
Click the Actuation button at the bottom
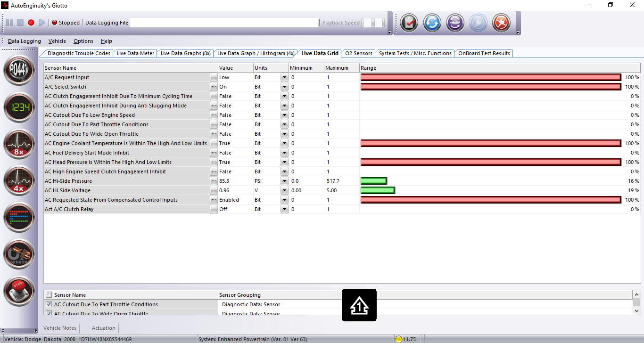point(103,327)
